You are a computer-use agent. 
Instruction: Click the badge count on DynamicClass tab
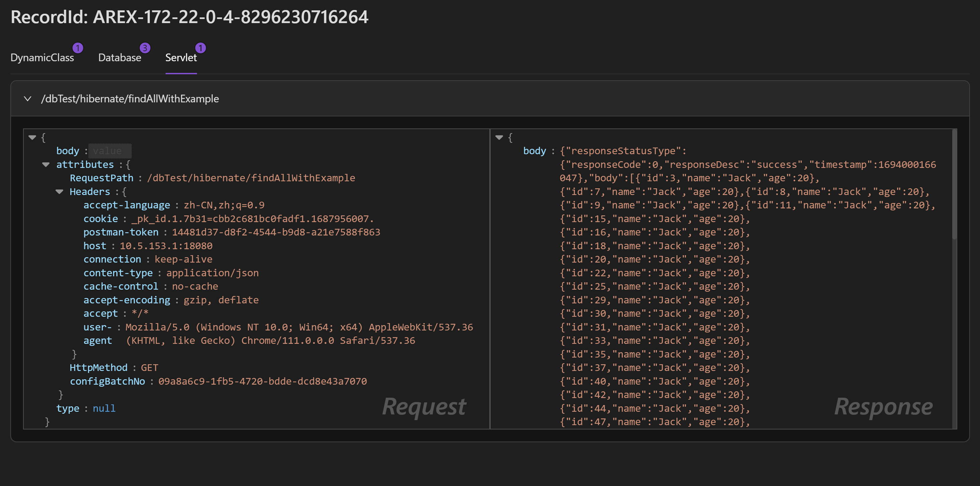pyautogui.click(x=78, y=48)
